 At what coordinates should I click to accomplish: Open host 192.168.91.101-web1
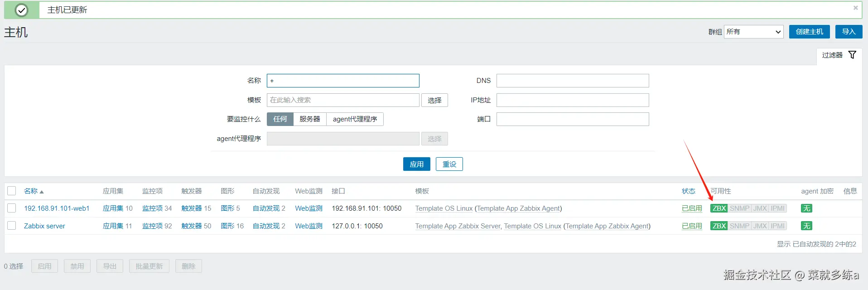57,208
